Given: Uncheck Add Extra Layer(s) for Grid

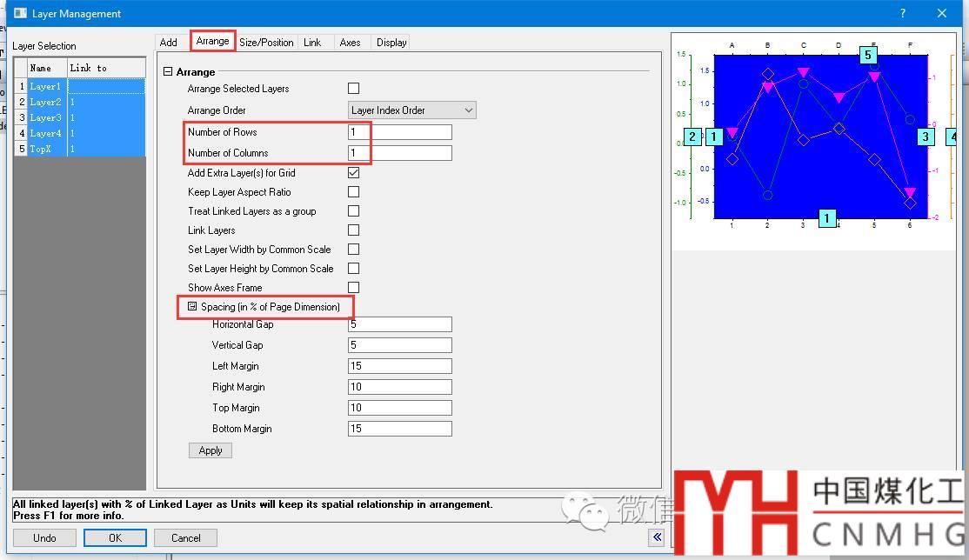Looking at the screenshot, I should [x=353, y=172].
